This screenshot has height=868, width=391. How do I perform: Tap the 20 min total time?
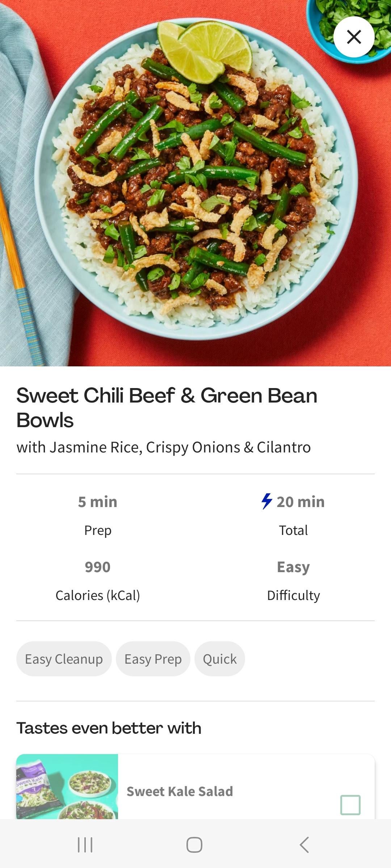tap(300, 502)
